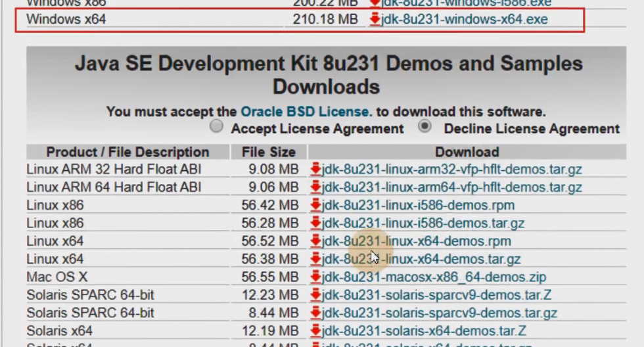The height and width of the screenshot is (347, 644).
Task: Open the jdk-8u231-linux-arm64-vfp-hflt-demos.tar.gz link
Action: point(452,187)
